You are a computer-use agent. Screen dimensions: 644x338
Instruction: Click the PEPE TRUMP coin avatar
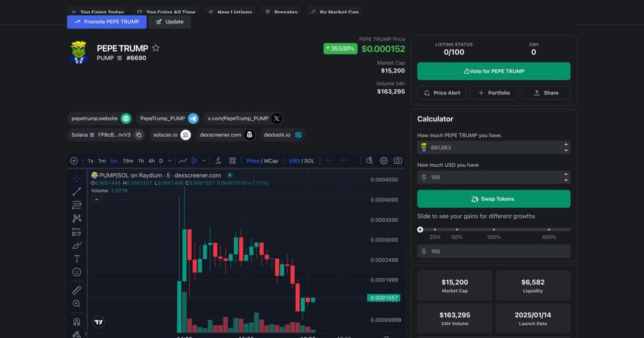click(79, 52)
